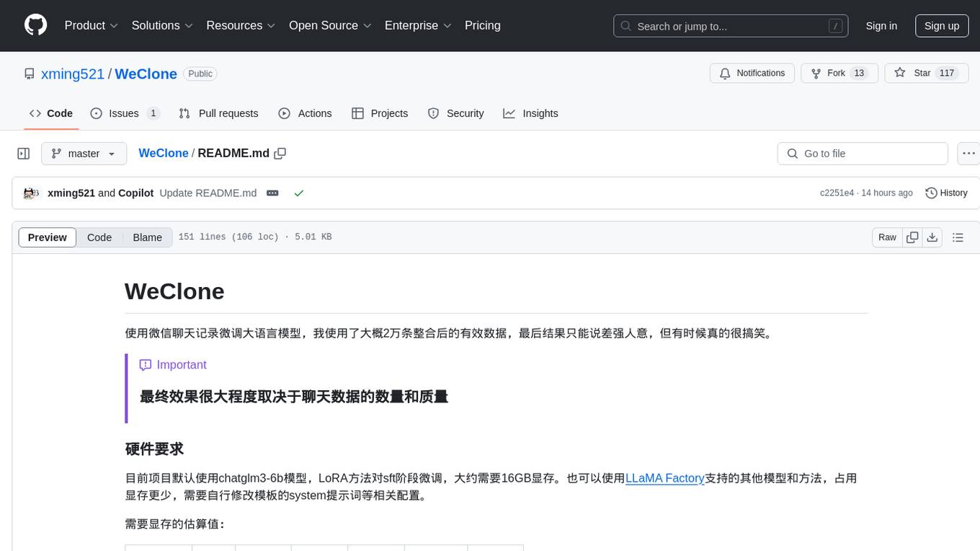
Task: View the commit status checkmark
Action: (x=299, y=193)
